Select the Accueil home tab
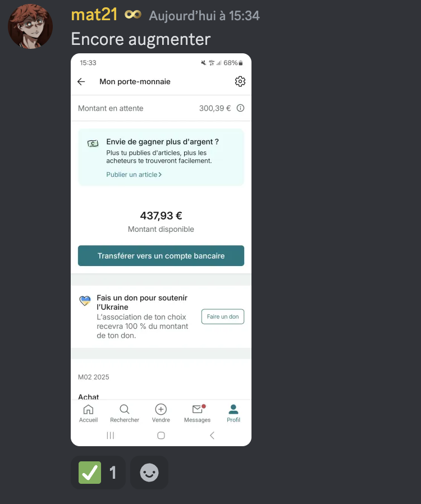The width and height of the screenshot is (421, 504). click(88, 413)
